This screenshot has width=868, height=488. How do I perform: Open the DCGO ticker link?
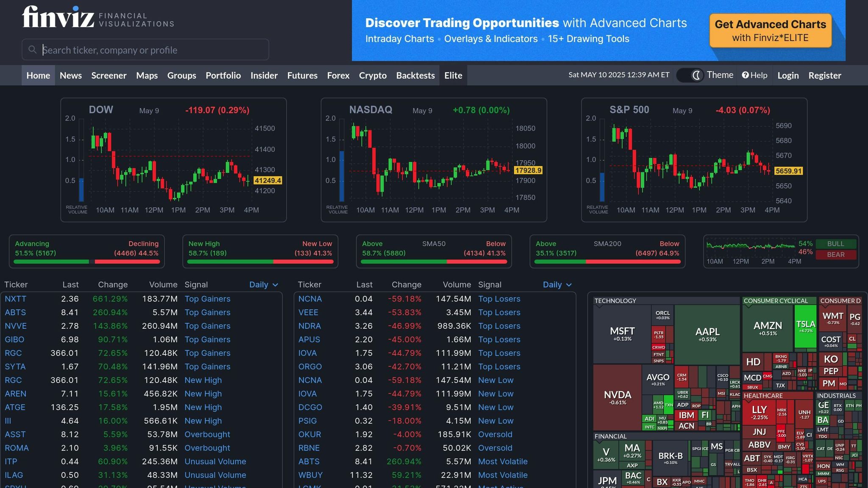(310, 407)
